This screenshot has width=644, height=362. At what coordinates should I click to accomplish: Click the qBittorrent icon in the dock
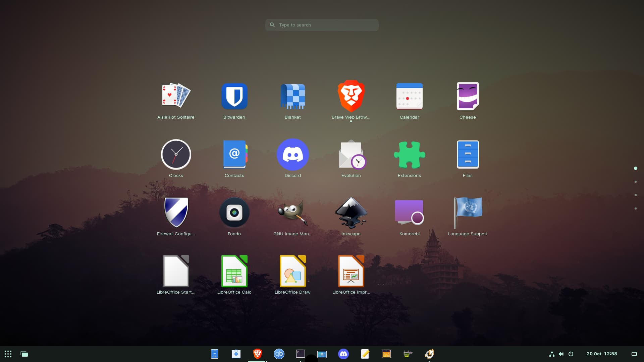click(279, 354)
